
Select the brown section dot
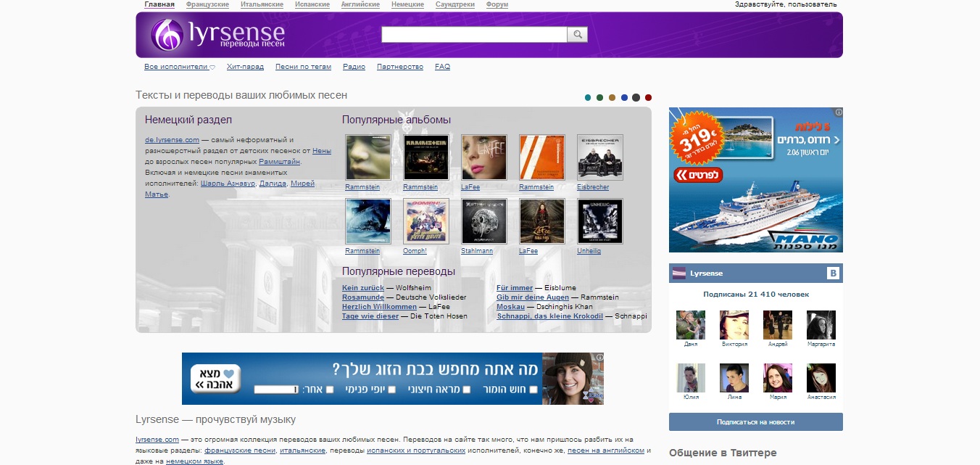click(612, 97)
